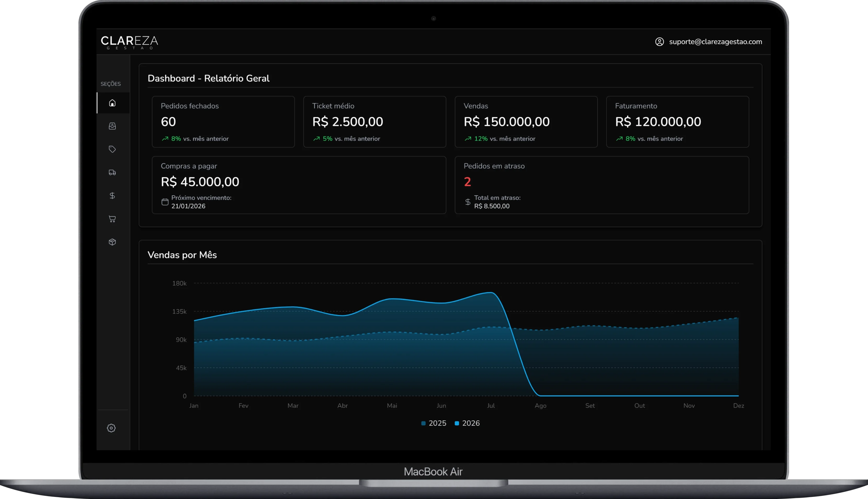This screenshot has height=499, width=868.
Task: Open the delivery truck section
Action: [112, 172]
